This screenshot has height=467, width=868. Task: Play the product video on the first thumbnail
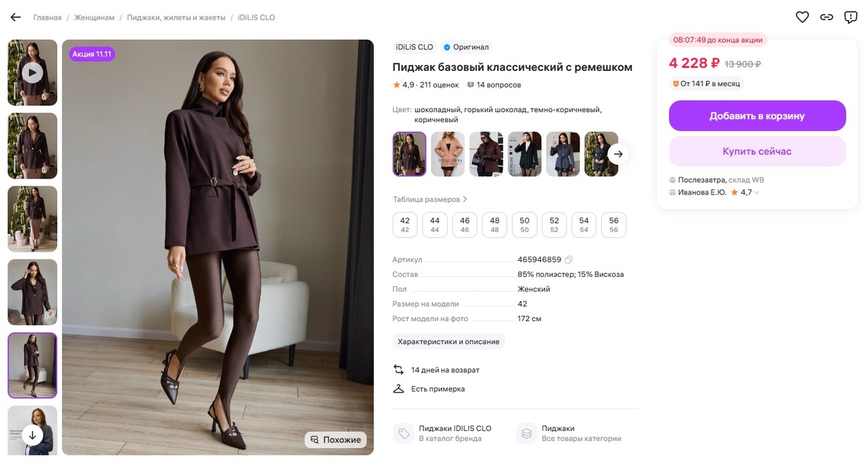click(32, 72)
